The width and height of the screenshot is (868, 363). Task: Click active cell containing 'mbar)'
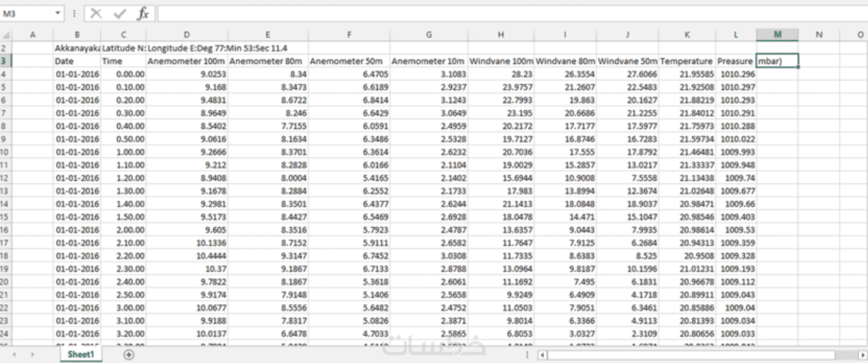pyautogui.click(x=777, y=61)
